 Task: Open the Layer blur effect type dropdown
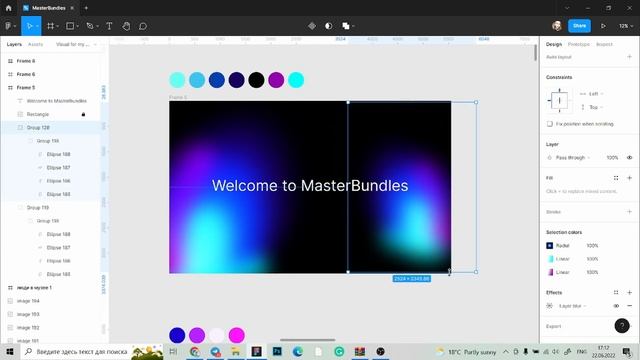(x=573, y=306)
